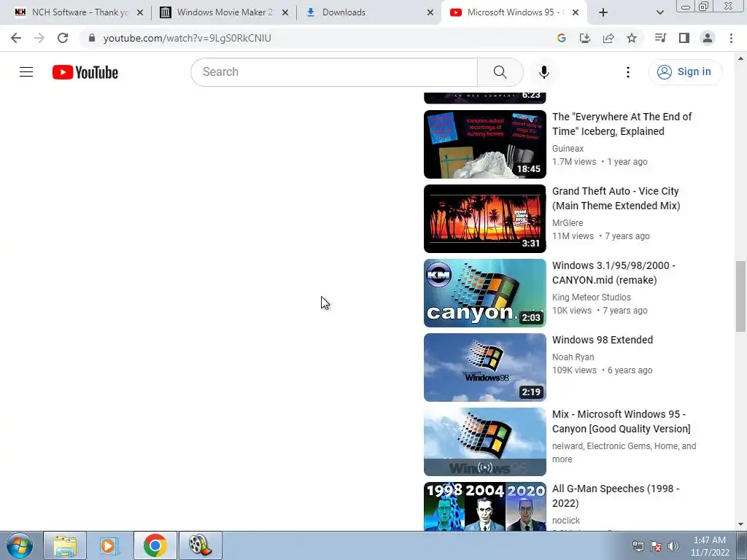Bookmark this page with star icon

click(x=632, y=38)
